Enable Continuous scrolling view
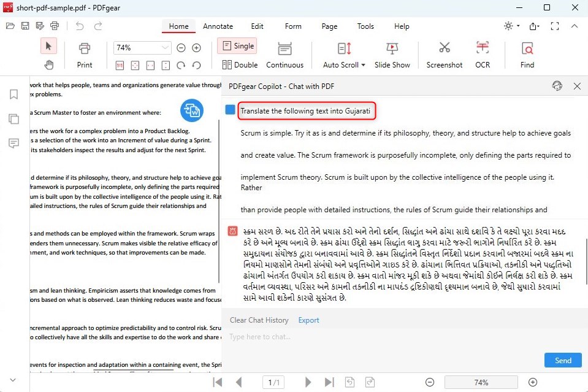 tap(284, 55)
